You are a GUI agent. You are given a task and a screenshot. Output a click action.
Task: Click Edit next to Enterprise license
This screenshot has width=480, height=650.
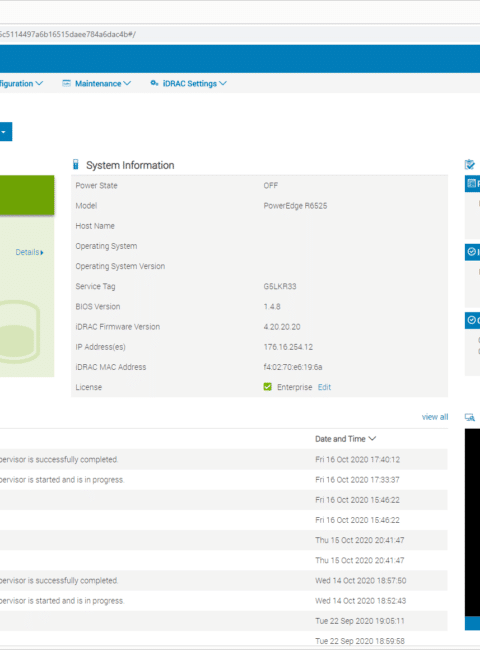324,387
